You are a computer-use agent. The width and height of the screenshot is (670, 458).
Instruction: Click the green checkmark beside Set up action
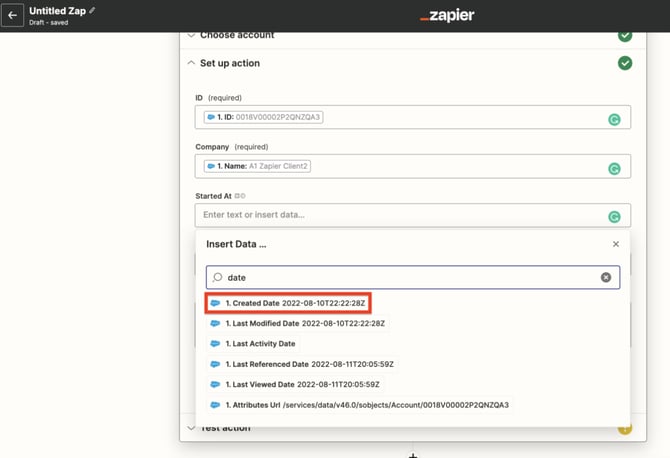[x=625, y=63]
